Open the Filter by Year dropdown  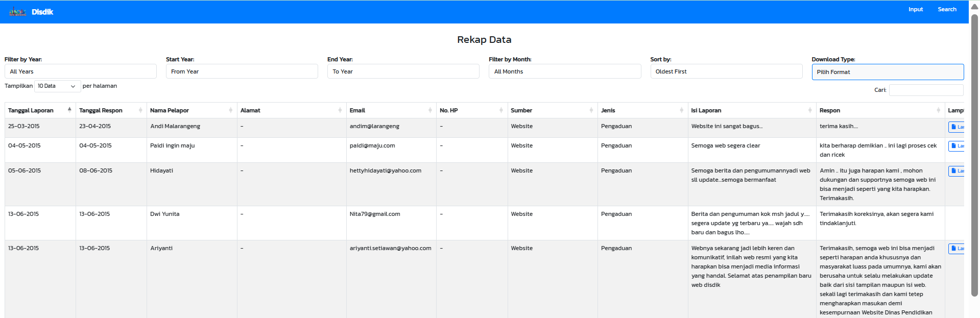coord(80,71)
